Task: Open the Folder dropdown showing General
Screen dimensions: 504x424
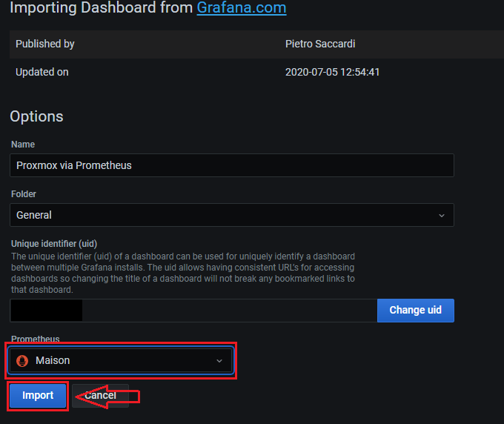Action: [222, 215]
